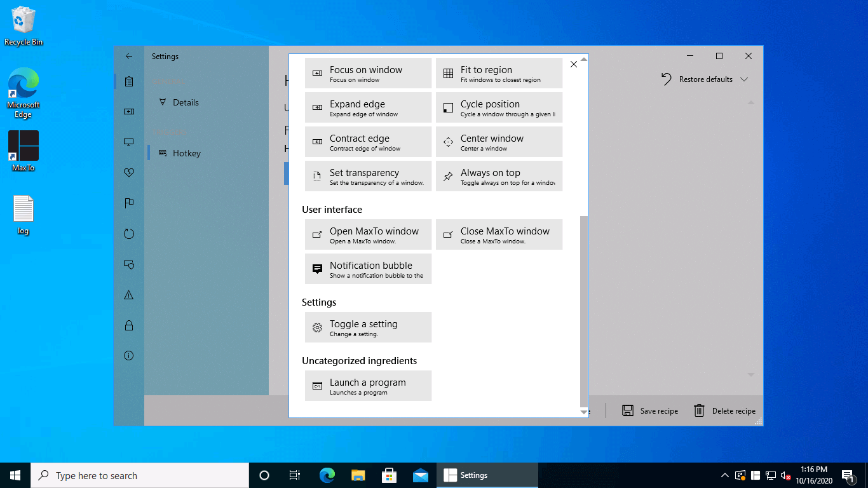Open the Hotkey item in sidebar
868x488 pixels.
(186, 153)
